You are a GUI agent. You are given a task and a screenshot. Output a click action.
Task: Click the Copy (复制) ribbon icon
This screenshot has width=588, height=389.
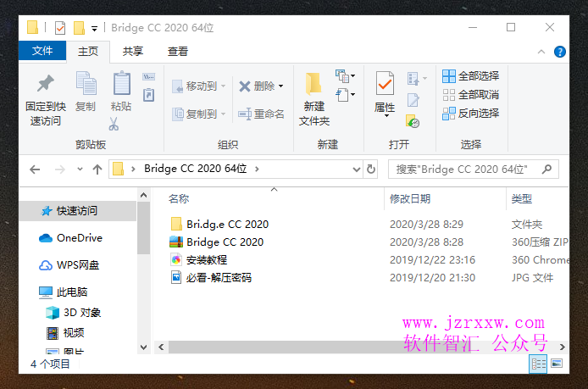[86, 82]
